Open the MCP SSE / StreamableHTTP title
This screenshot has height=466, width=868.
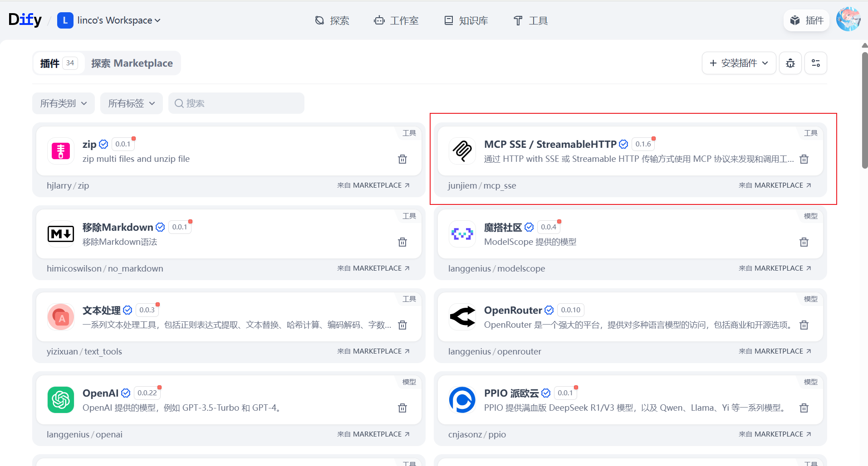550,144
